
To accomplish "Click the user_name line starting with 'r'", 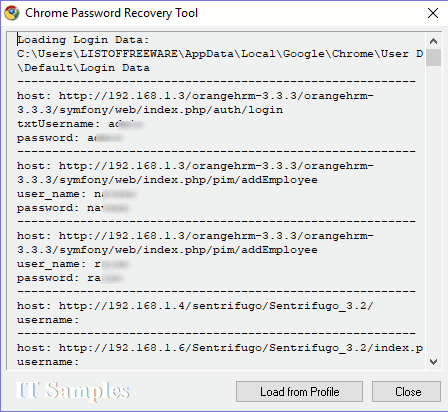I will [73, 264].
